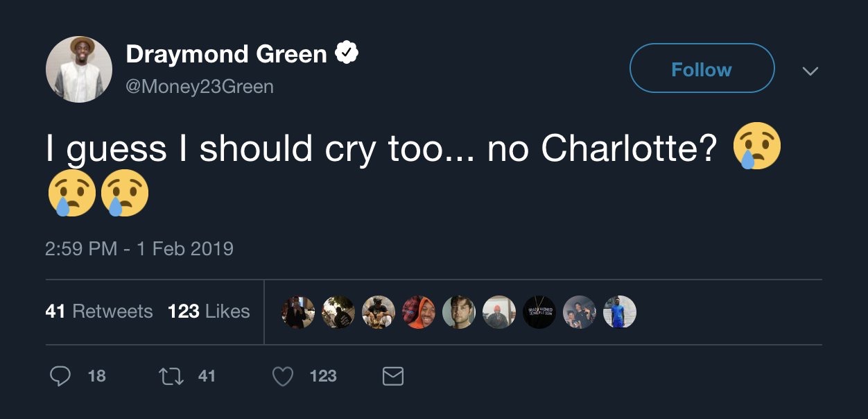
Task: Click the tweet text about Charlotte
Action: (381, 148)
